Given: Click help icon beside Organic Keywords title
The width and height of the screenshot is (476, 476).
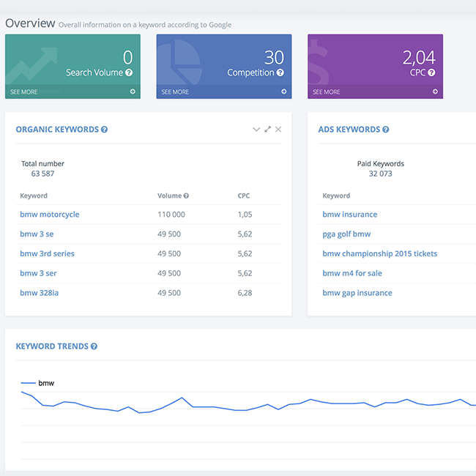Looking at the screenshot, I should coord(105,130).
